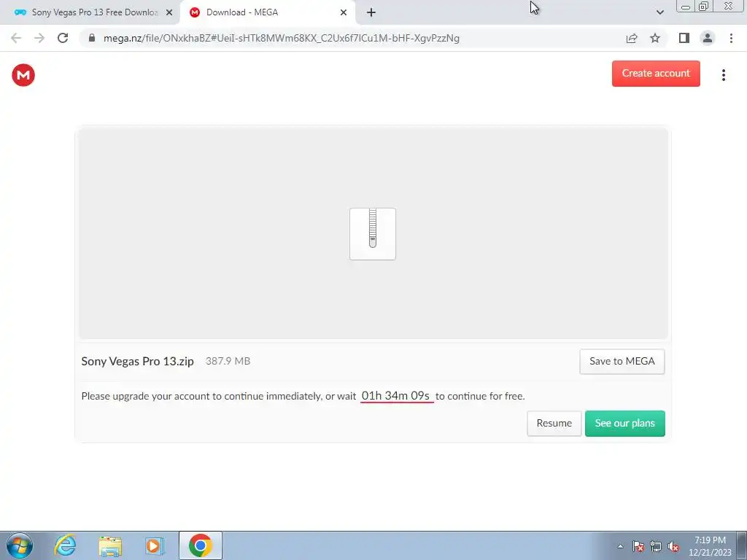Click the mega.nz URL address field

pyautogui.click(x=282, y=38)
